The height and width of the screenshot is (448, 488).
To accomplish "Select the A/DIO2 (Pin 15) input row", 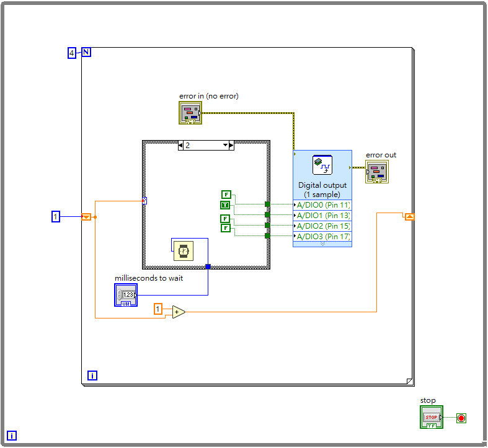I will (322, 226).
